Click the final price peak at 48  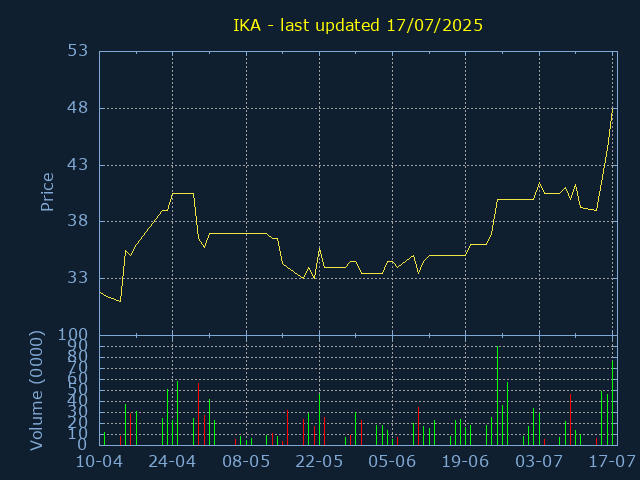[x=612, y=109]
